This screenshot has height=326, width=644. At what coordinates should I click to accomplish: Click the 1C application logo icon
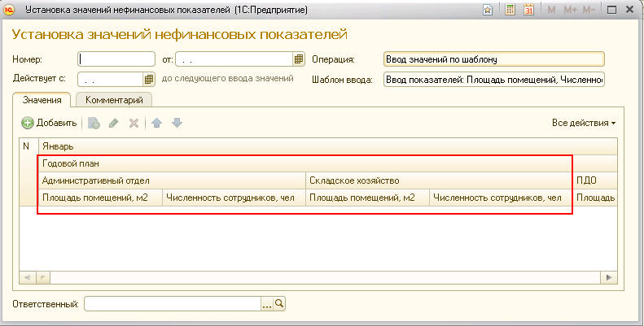pyautogui.click(x=9, y=10)
